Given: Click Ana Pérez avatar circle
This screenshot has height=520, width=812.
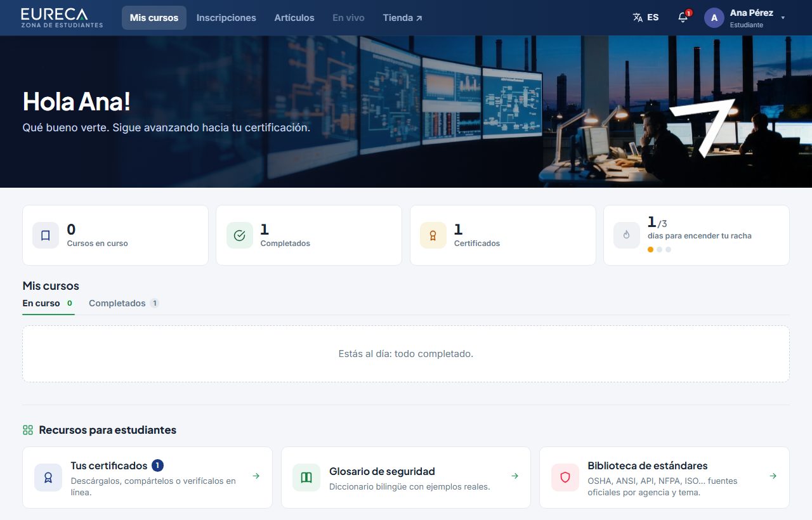Looking at the screenshot, I should tap(714, 18).
